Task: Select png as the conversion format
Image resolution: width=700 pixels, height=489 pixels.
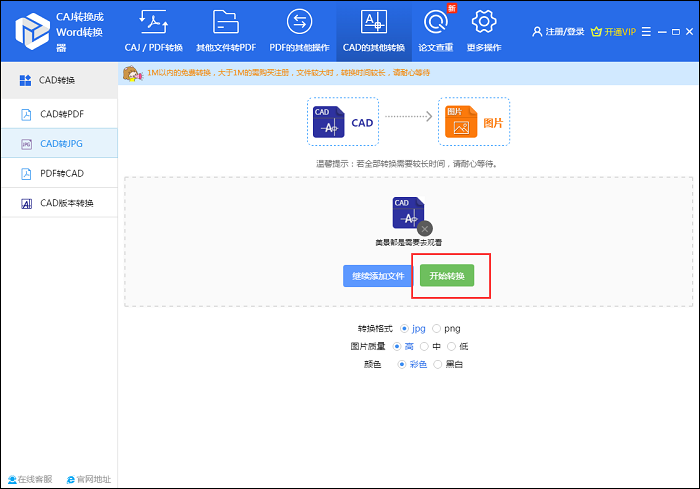Action: pyautogui.click(x=437, y=328)
